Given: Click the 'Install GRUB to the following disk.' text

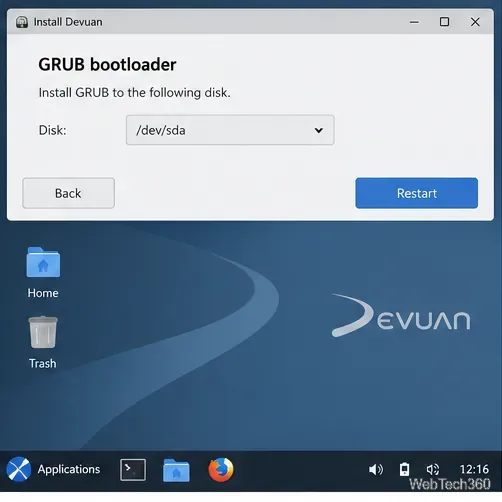Looking at the screenshot, I should click(x=135, y=93).
